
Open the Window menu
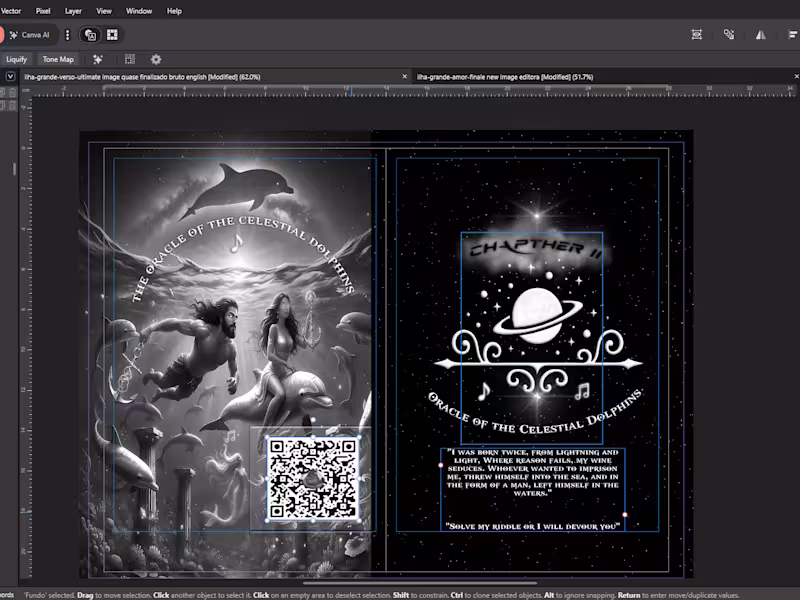[x=139, y=11]
